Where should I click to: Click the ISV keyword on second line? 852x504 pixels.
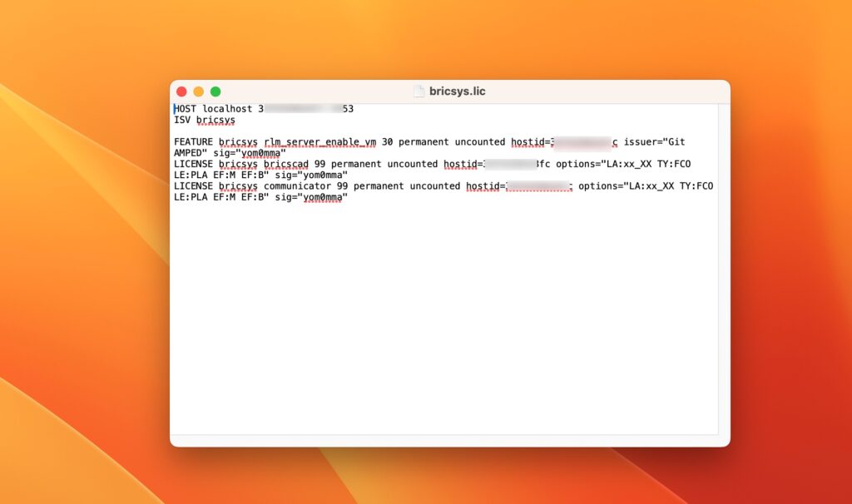[x=182, y=120]
